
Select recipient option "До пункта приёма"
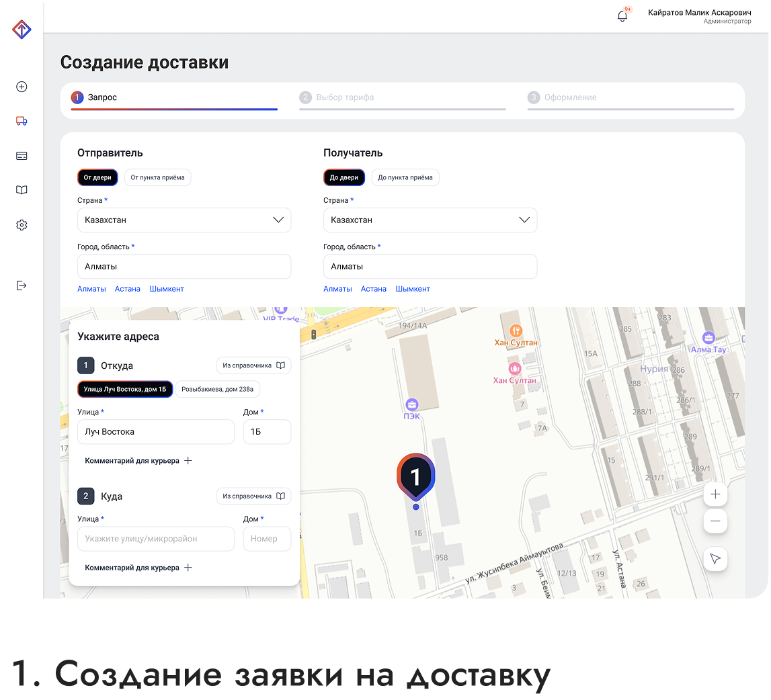click(405, 177)
